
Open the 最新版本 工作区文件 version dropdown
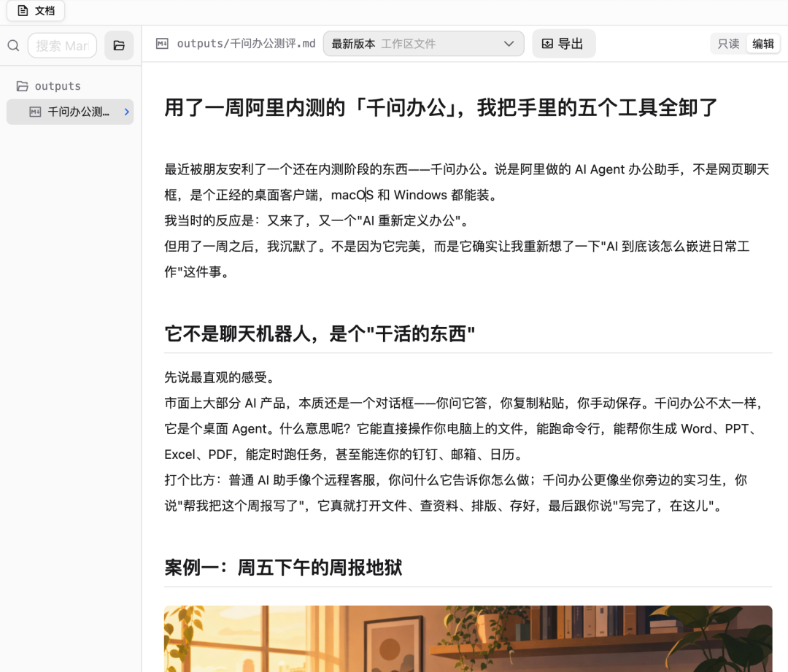coord(423,44)
